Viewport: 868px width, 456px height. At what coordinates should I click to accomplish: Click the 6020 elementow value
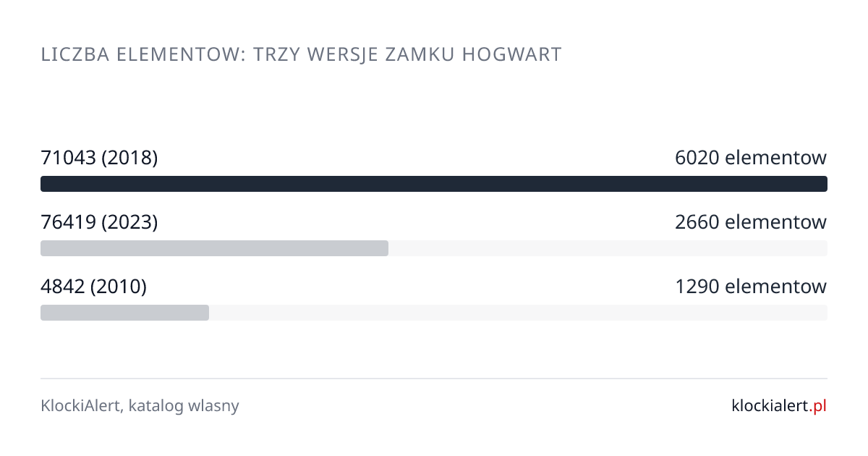[x=751, y=158]
